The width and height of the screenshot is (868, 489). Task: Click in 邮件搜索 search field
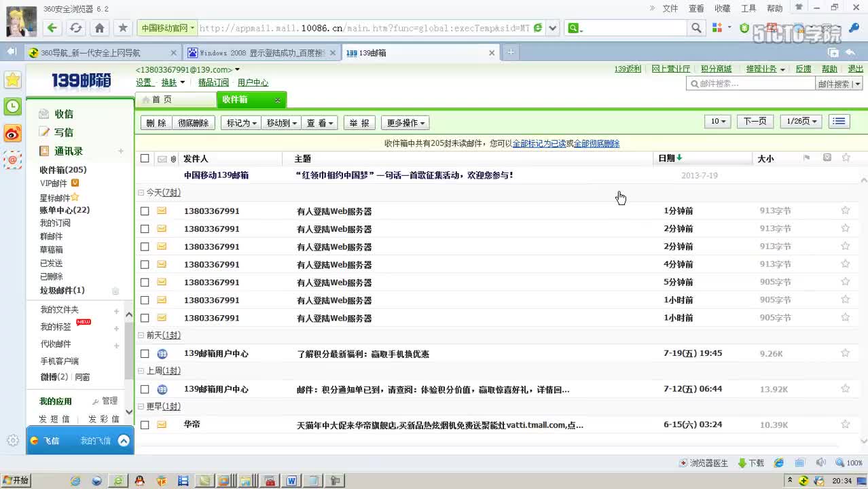coord(751,84)
